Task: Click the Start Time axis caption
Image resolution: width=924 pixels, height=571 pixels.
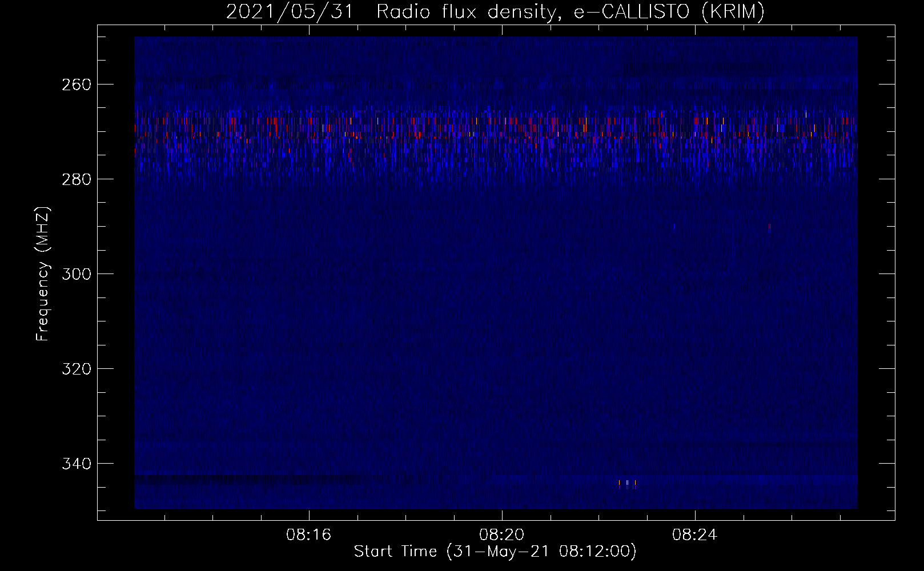Action: [495, 552]
